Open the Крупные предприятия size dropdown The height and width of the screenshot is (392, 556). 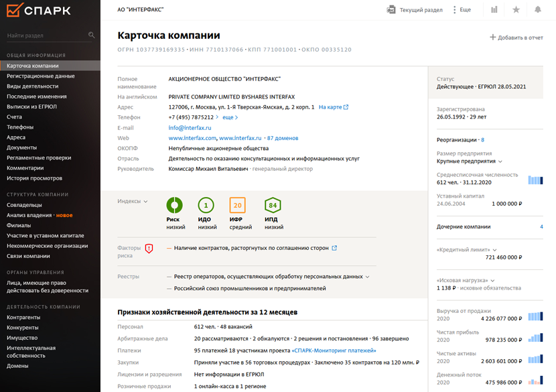click(x=470, y=161)
